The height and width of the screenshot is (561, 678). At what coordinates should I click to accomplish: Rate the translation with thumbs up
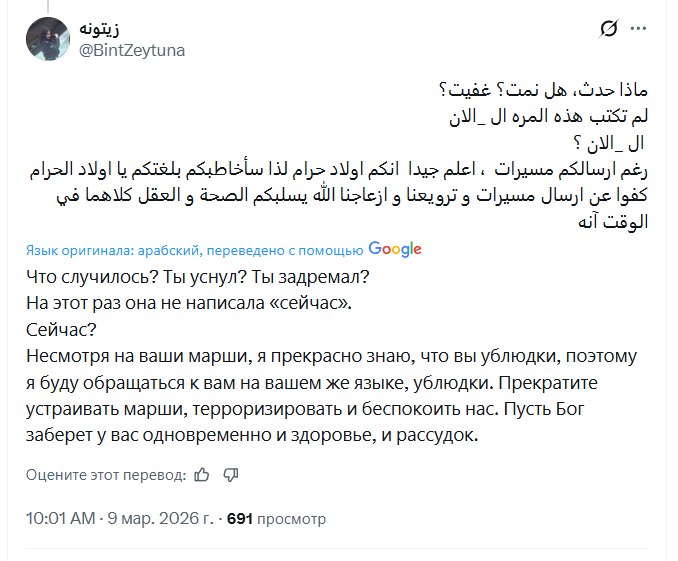(202, 474)
